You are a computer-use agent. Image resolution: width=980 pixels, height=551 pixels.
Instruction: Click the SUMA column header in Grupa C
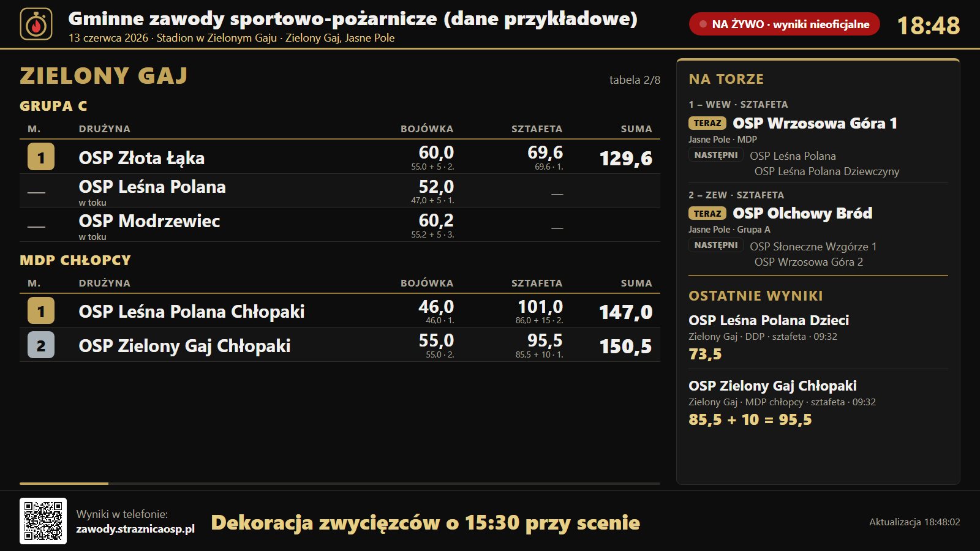tap(636, 129)
